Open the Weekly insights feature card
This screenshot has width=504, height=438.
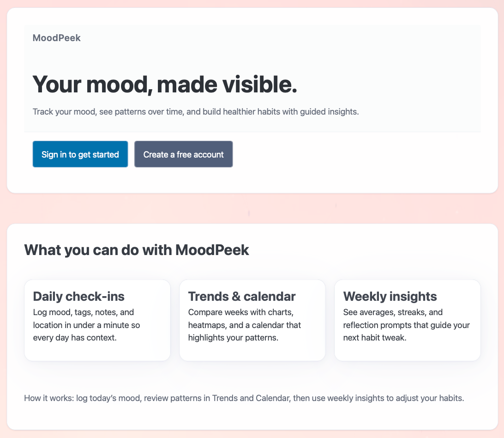407,320
